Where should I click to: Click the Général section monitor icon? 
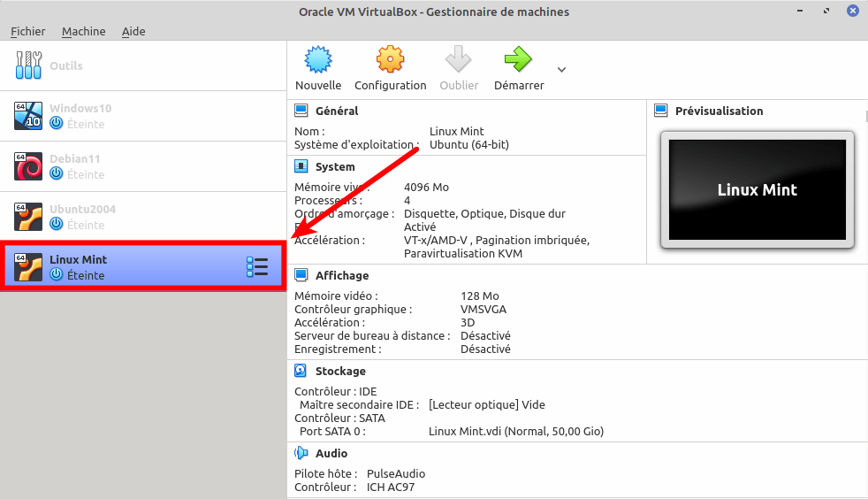click(301, 111)
